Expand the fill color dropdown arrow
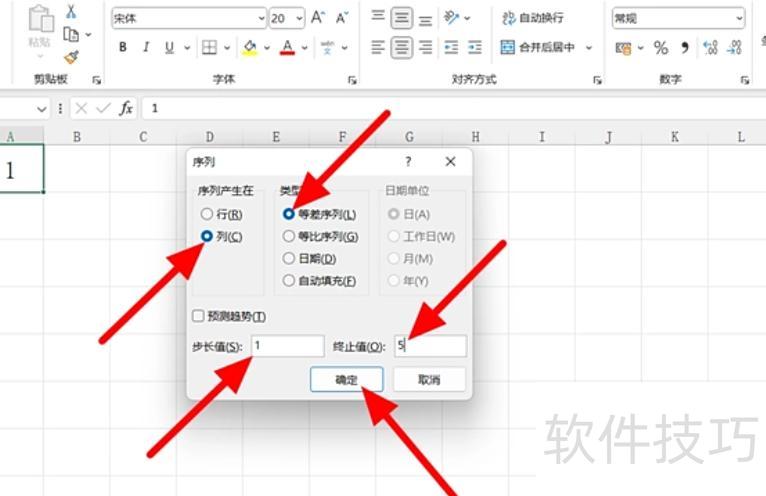This screenshot has height=496, width=766. 267,47
